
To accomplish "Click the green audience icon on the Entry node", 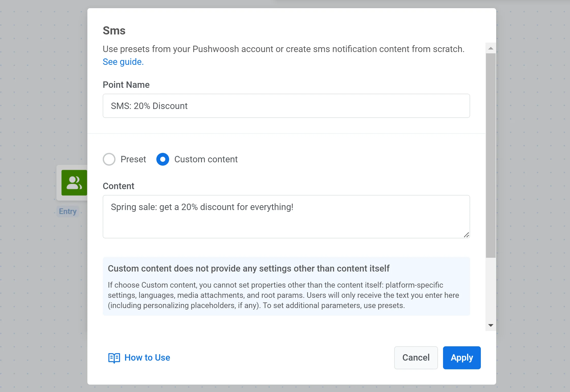I will pos(74,183).
